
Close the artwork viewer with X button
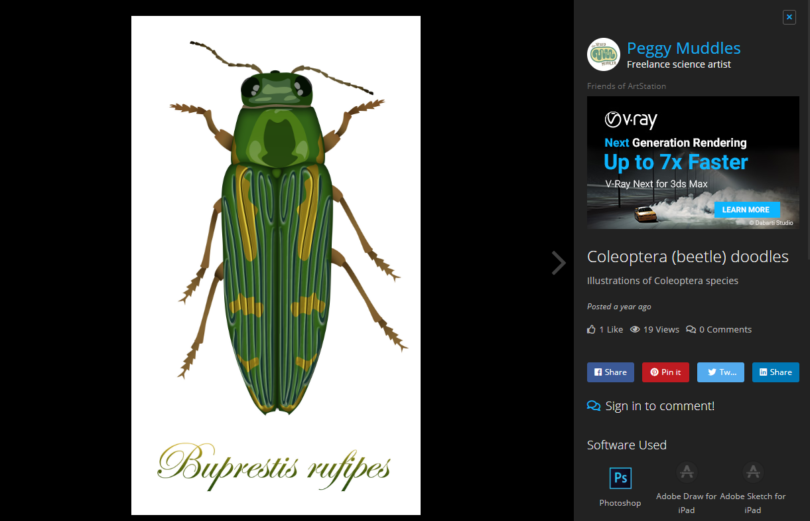[x=789, y=17]
